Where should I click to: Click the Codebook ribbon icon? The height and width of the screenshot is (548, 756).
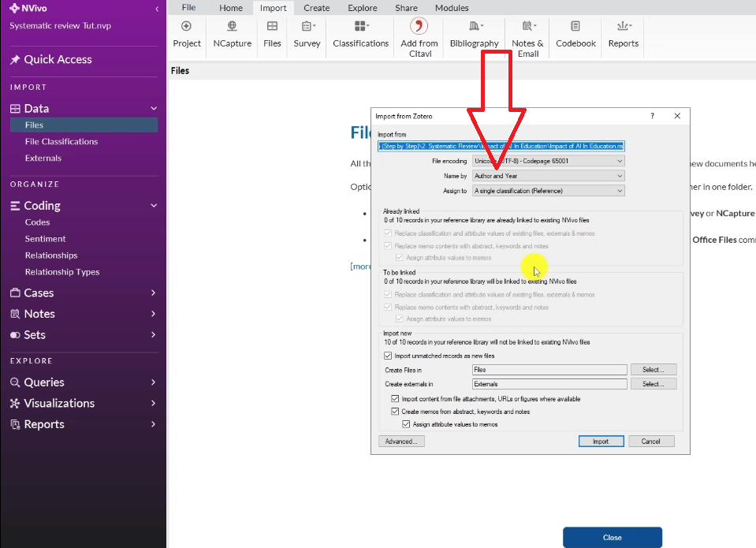coord(575,26)
